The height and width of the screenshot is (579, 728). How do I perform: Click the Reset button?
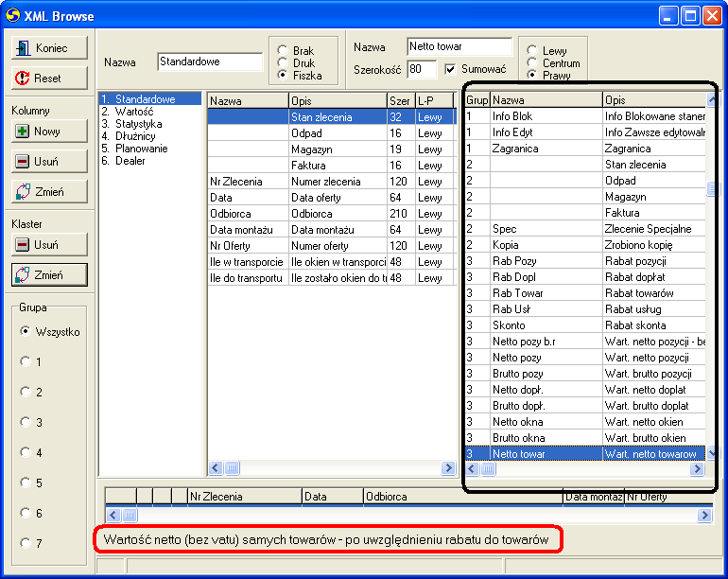pos(49,79)
